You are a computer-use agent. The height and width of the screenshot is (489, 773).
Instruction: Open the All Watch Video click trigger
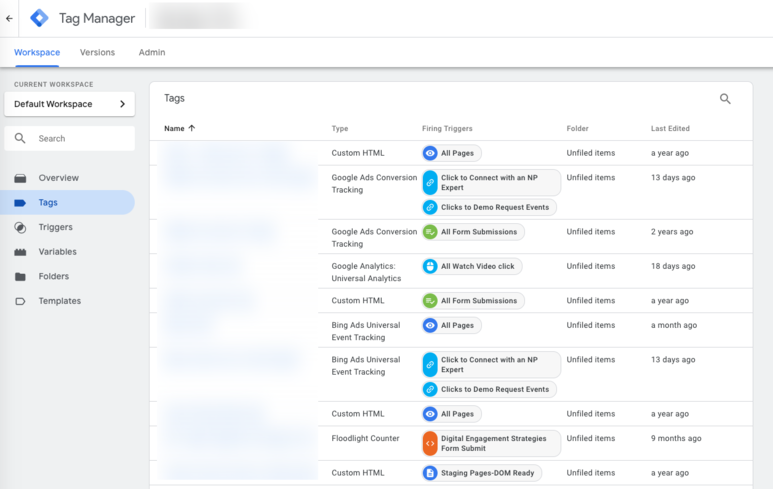pyautogui.click(x=472, y=266)
